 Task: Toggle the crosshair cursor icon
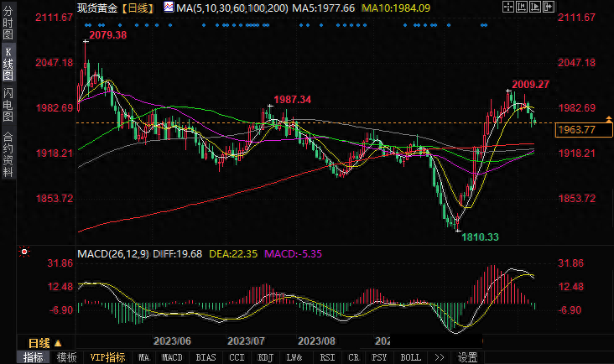tap(507, 7)
